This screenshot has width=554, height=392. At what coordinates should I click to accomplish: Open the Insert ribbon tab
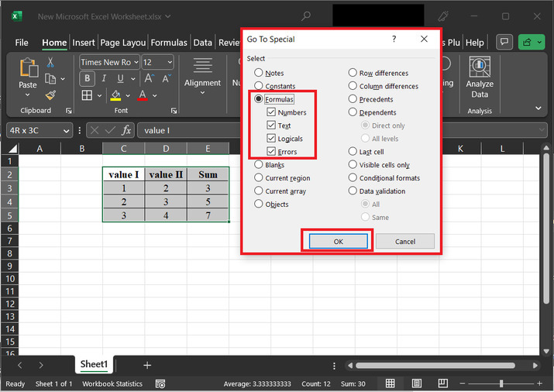[x=84, y=43]
